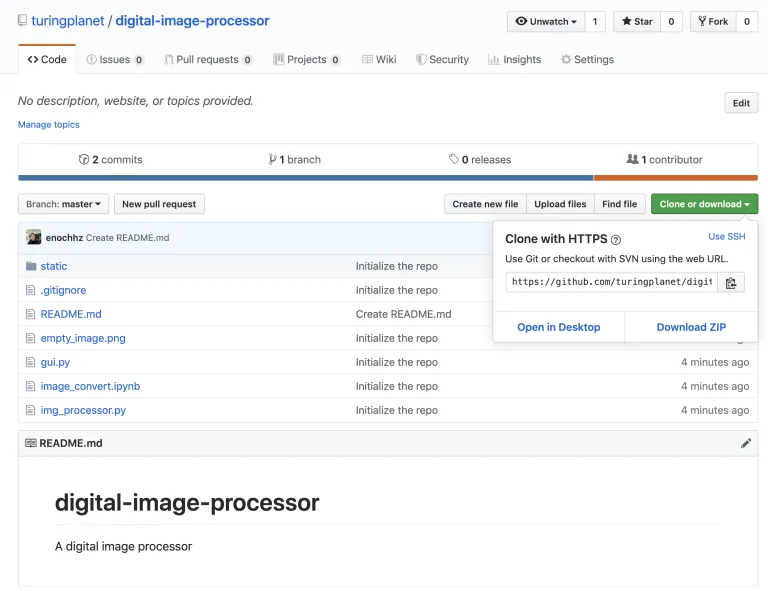Click the fork count 0
The width and height of the screenshot is (768, 591).
(x=747, y=22)
